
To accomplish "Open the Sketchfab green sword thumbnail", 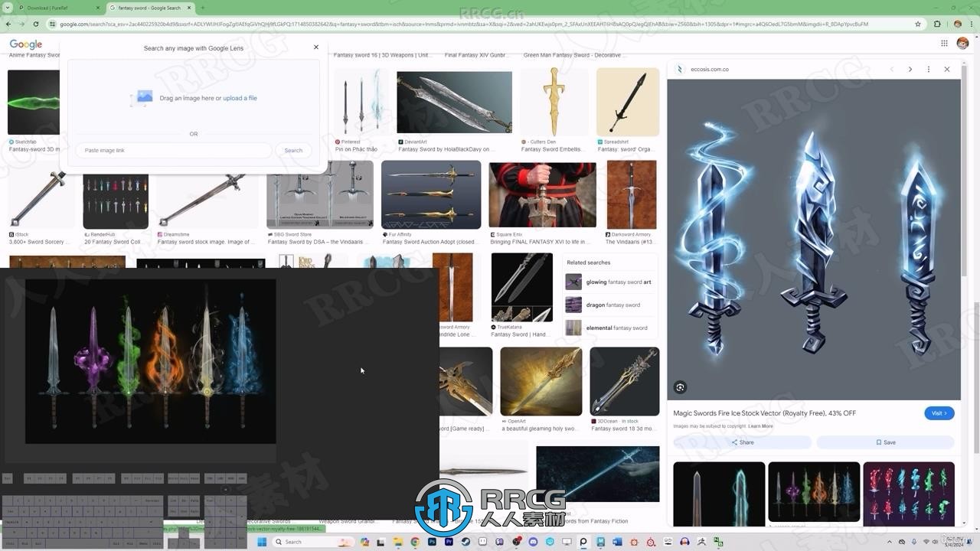I will [34, 103].
